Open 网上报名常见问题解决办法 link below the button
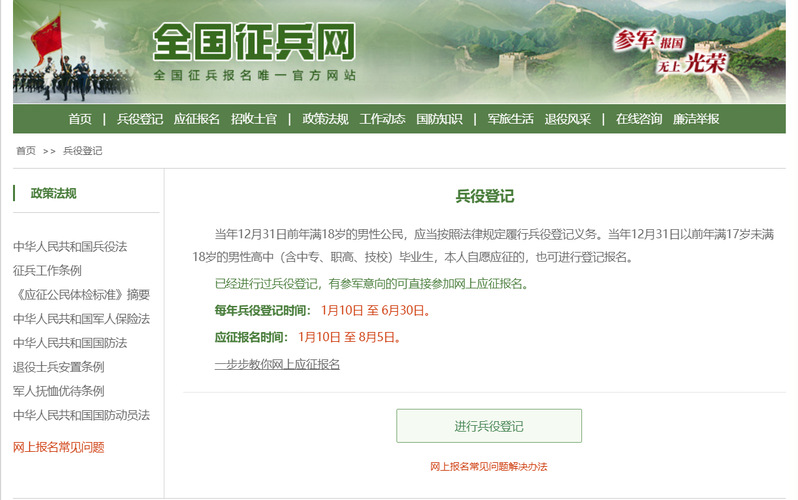The image size is (798, 500). 489,466
